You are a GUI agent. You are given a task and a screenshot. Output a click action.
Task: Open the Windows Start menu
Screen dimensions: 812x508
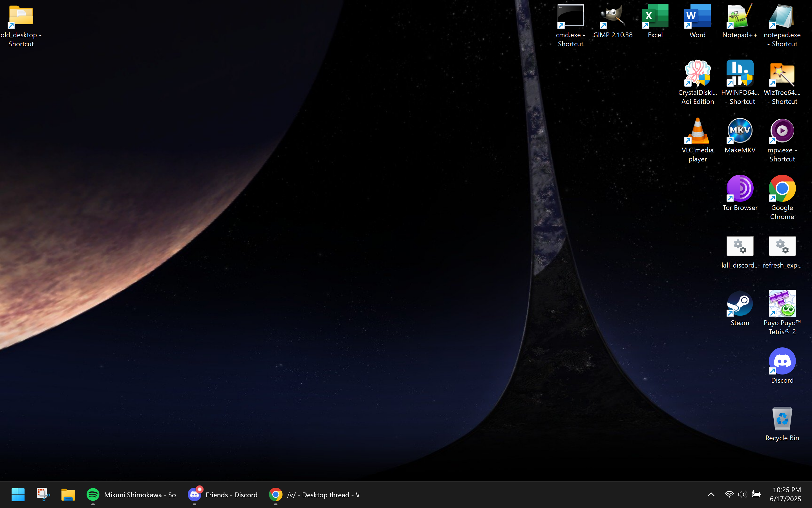click(x=18, y=494)
